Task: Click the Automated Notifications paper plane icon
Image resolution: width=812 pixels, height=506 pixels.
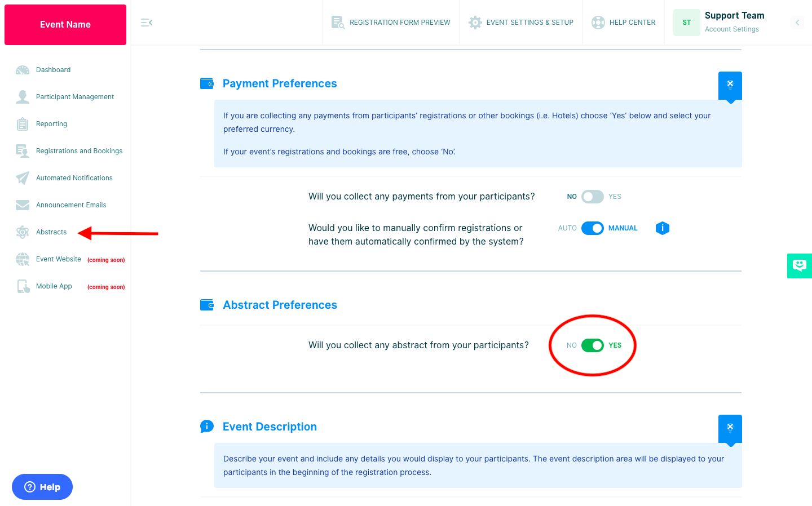Action: 23,178
